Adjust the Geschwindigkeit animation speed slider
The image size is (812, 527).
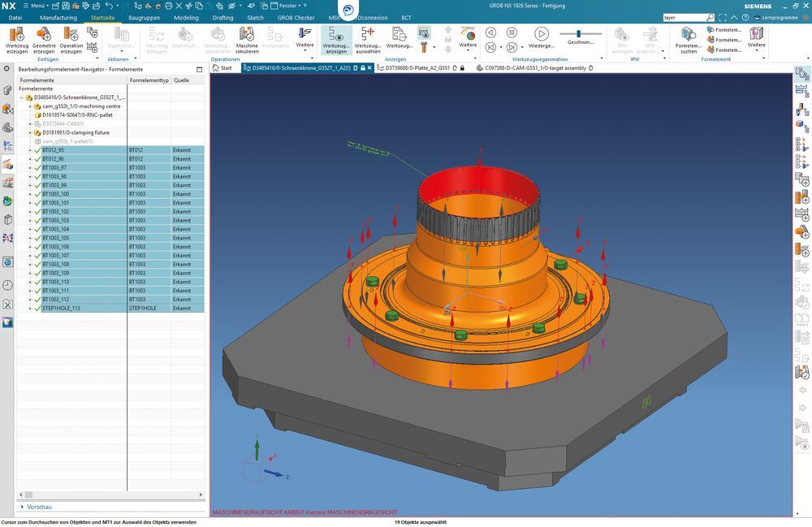pyautogui.click(x=578, y=32)
